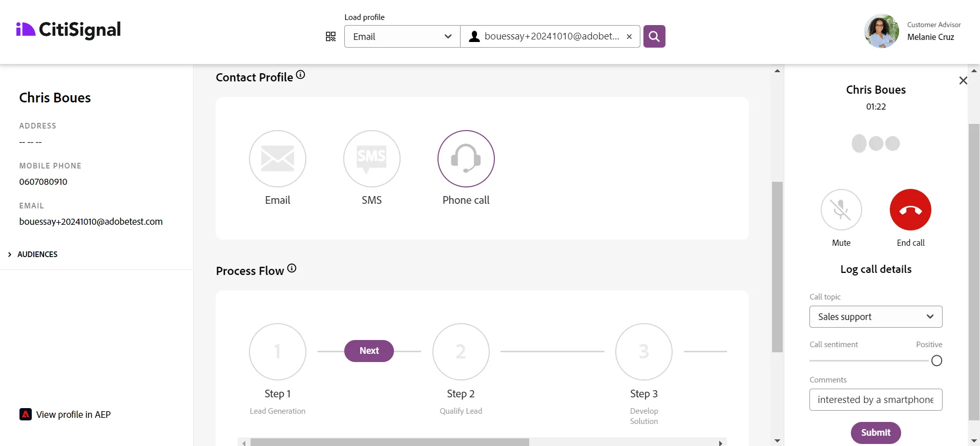Click the call timer 01:22
This screenshot has height=446, width=980.
point(876,107)
